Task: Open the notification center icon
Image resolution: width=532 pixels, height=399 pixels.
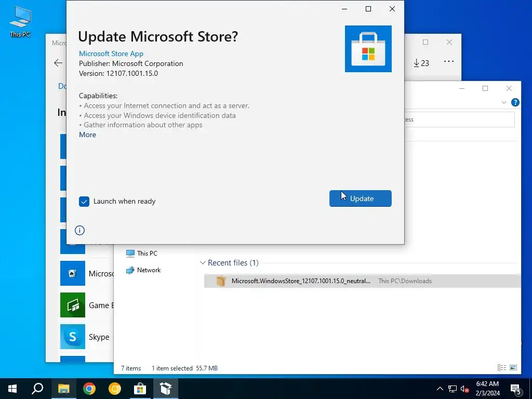Action: point(516,389)
